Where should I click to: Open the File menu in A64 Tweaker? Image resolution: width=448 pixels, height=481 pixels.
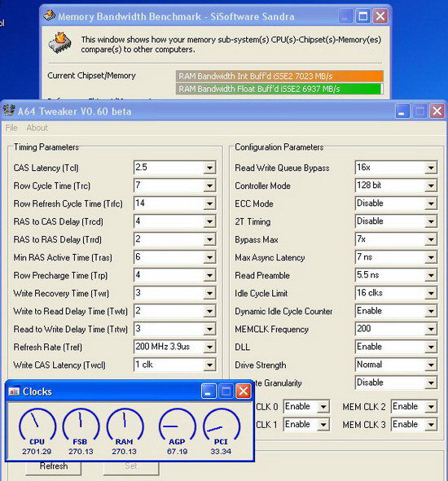pos(11,128)
